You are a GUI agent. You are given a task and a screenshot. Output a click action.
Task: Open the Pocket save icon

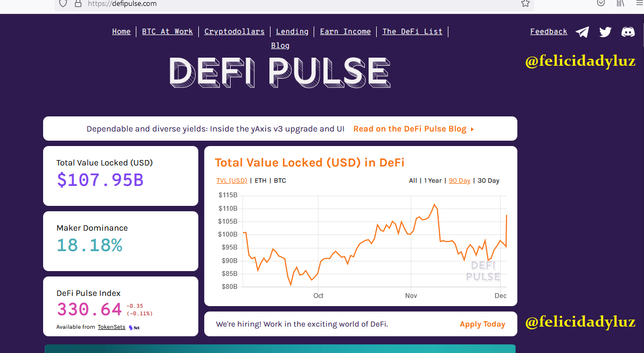(x=601, y=3)
